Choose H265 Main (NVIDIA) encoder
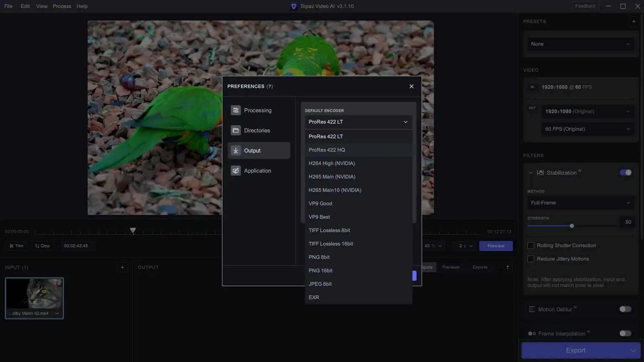Screen dimensions: 644x362 [x=358, y=177]
